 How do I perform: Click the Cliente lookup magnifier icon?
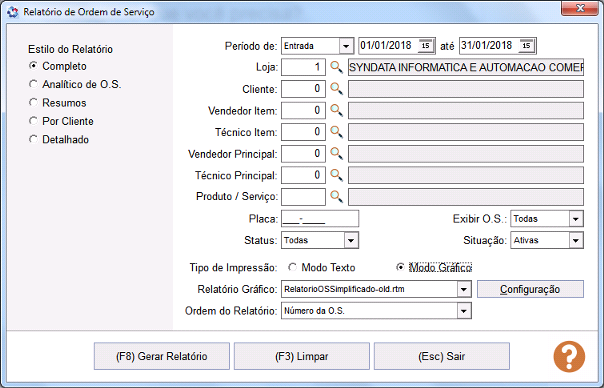pos(337,89)
